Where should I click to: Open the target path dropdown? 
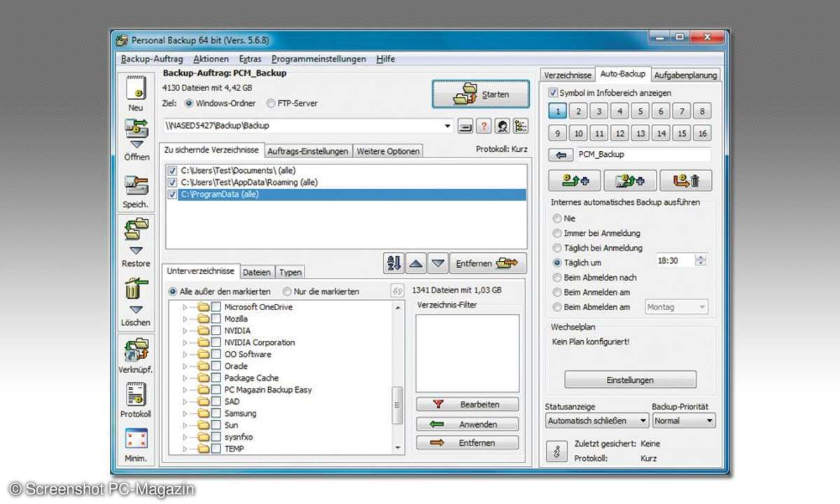click(x=448, y=127)
